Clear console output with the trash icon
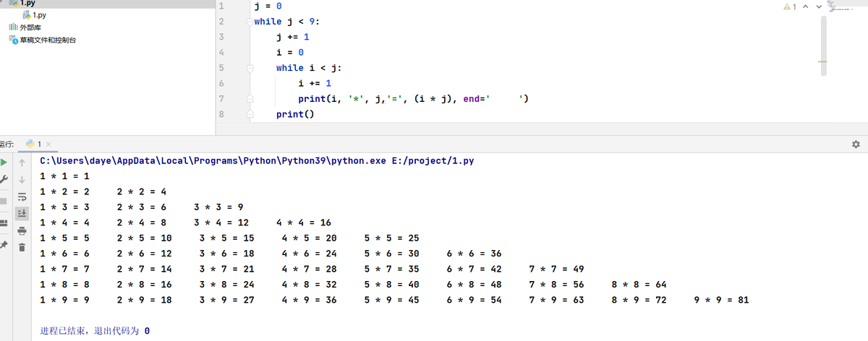Image resolution: width=868 pixels, height=341 pixels. tap(22, 249)
